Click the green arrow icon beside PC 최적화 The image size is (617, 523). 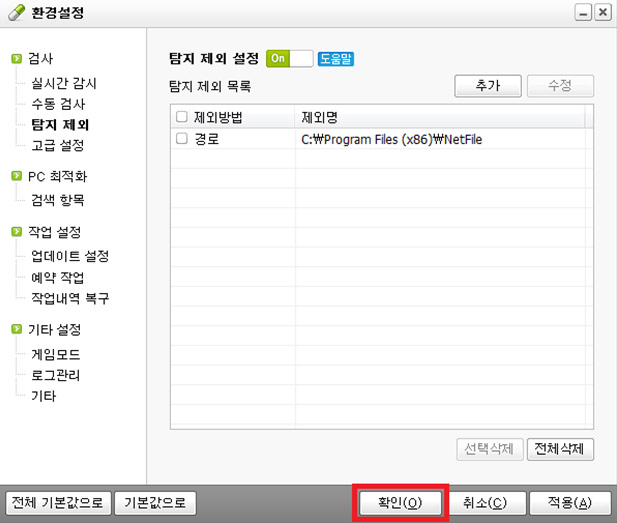point(17,176)
